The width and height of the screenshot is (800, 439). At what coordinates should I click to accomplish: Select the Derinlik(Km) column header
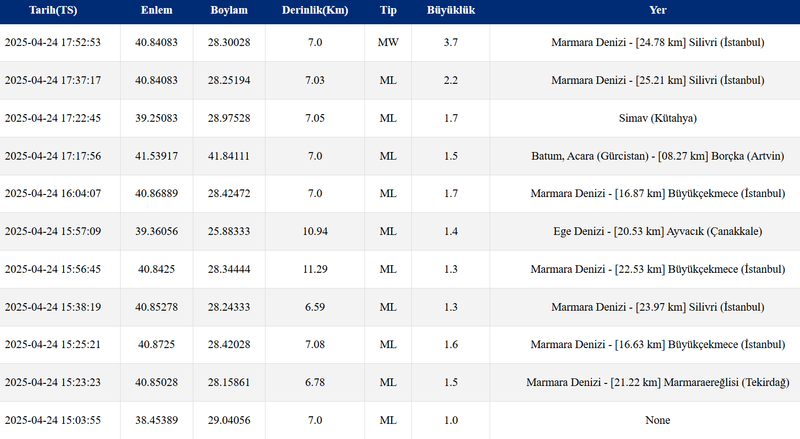(x=315, y=10)
